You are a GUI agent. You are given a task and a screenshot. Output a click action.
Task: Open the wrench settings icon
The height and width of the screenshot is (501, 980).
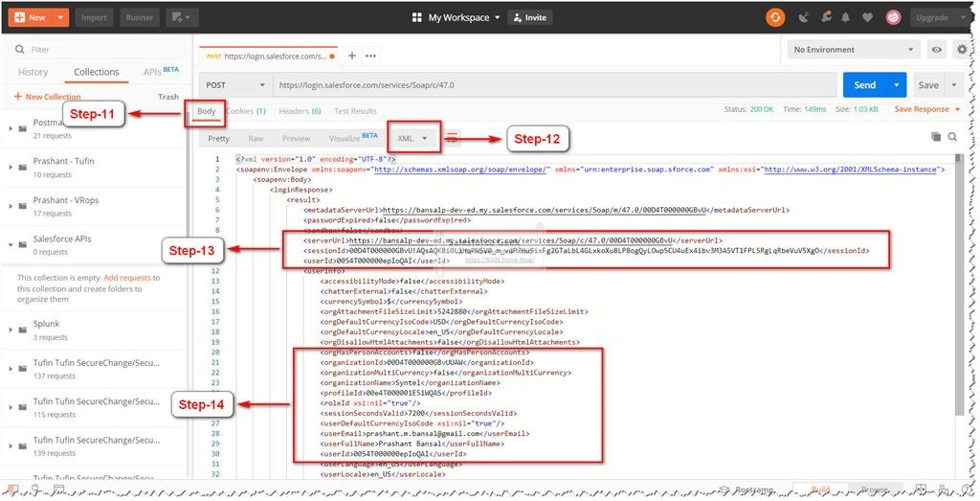[x=826, y=17]
